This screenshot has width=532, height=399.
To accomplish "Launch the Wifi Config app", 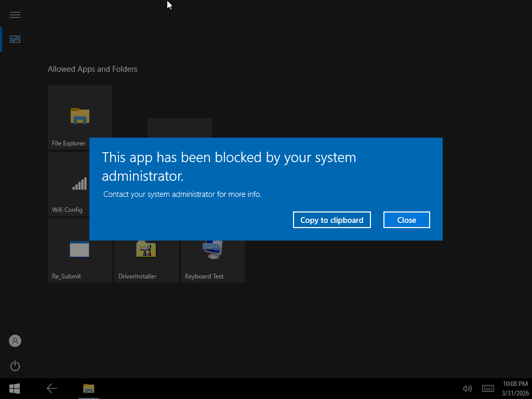I will (x=68, y=184).
